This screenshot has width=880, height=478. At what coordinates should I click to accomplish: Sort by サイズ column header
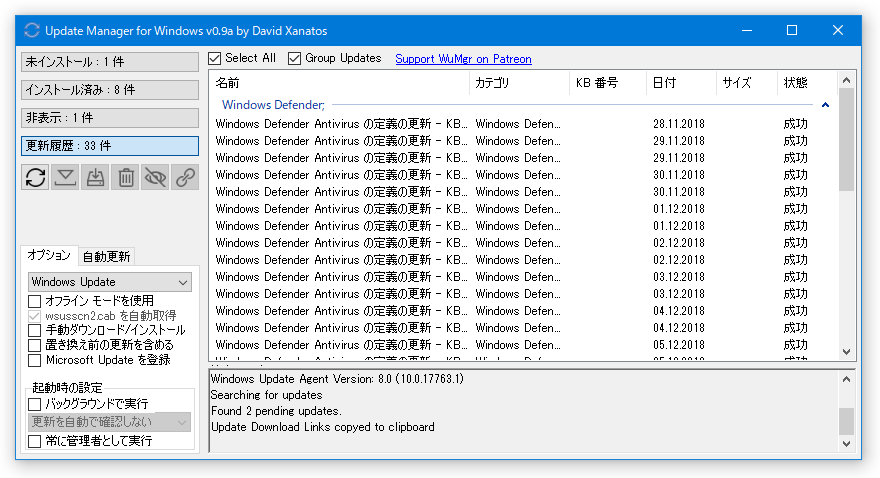747,83
